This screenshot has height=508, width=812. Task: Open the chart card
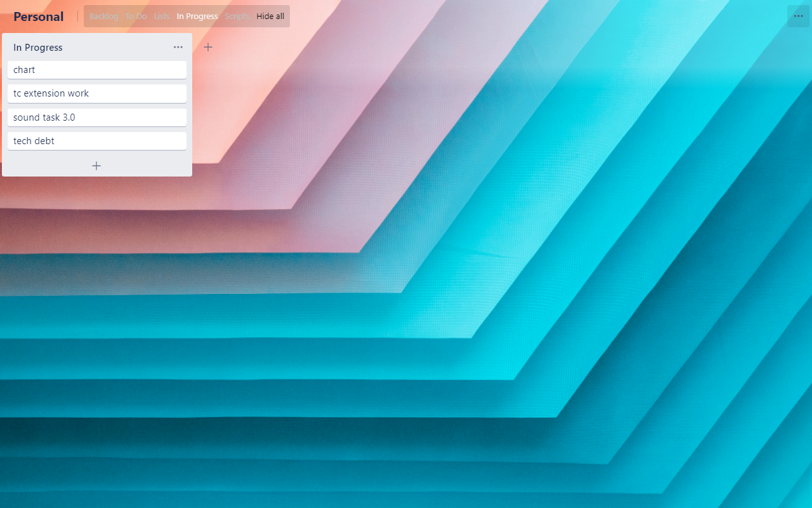[x=97, y=70]
